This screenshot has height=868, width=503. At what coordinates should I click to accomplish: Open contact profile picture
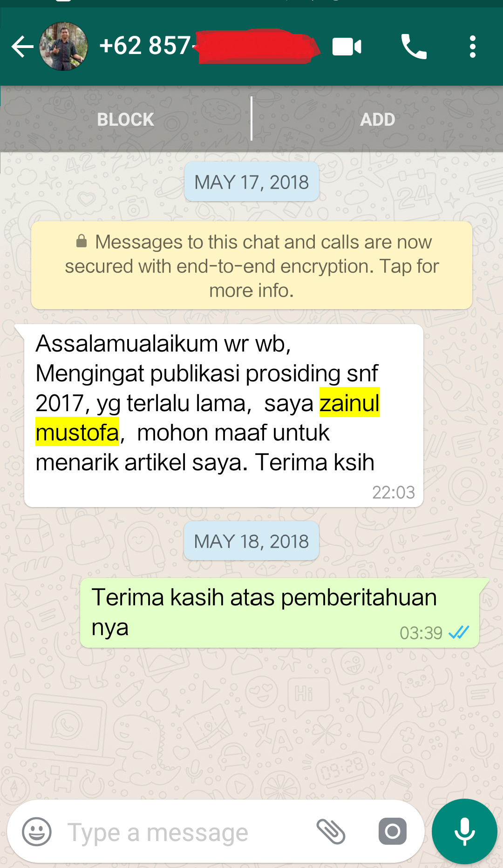(x=64, y=47)
